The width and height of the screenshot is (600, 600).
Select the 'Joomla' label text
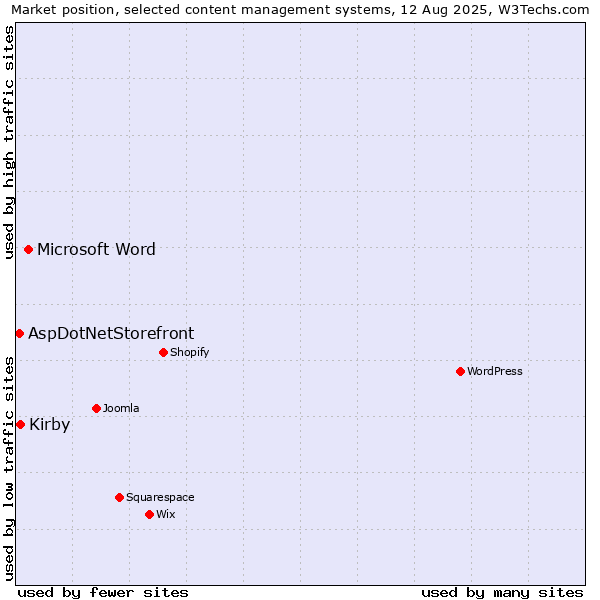coord(121,408)
